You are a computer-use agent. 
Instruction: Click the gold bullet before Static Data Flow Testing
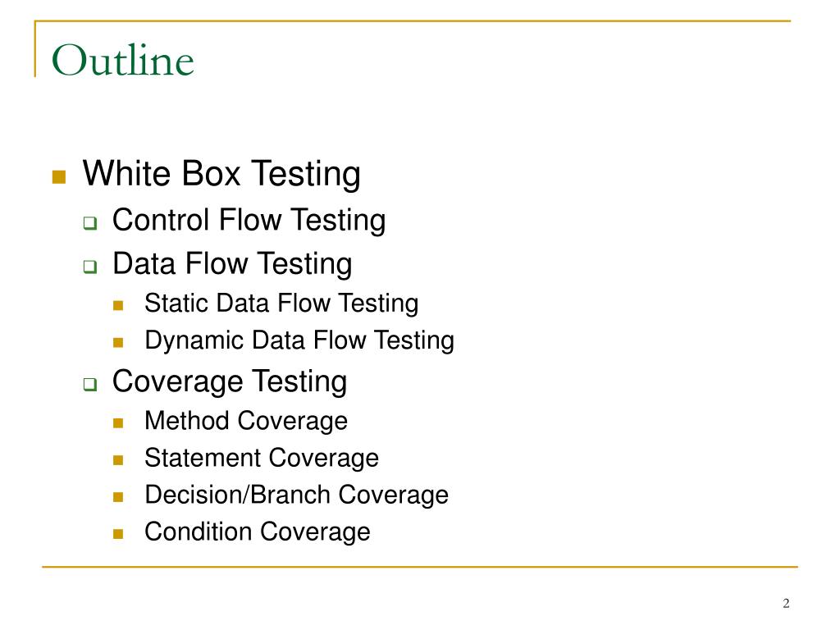[118, 306]
